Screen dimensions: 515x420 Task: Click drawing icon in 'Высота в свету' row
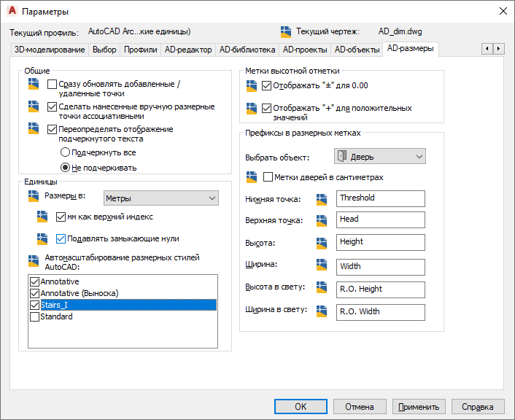pyautogui.click(x=322, y=287)
